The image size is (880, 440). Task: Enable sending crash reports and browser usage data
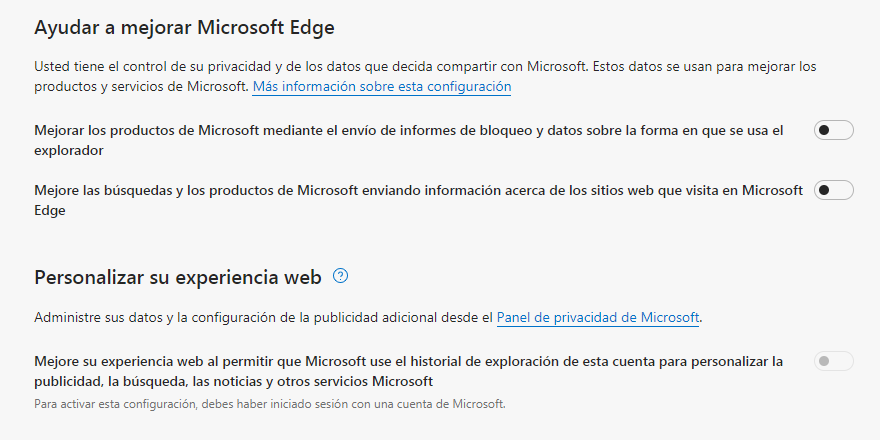pyautogui.click(x=833, y=130)
